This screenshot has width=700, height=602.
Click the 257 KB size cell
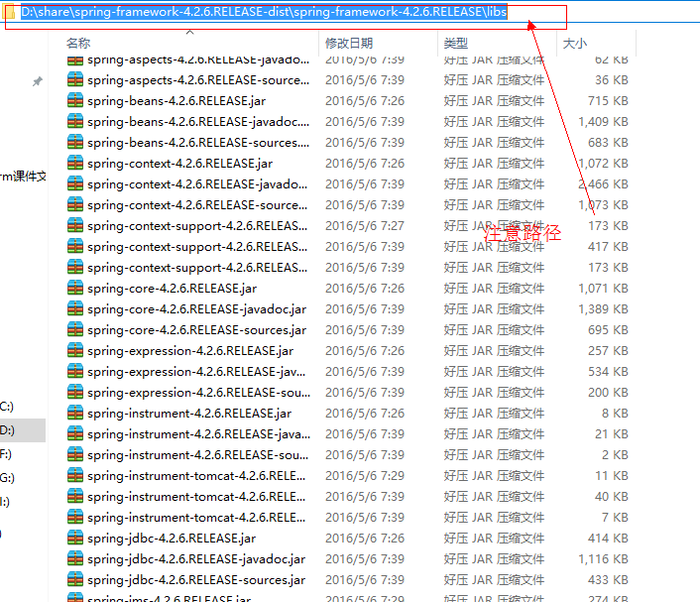point(608,350)
